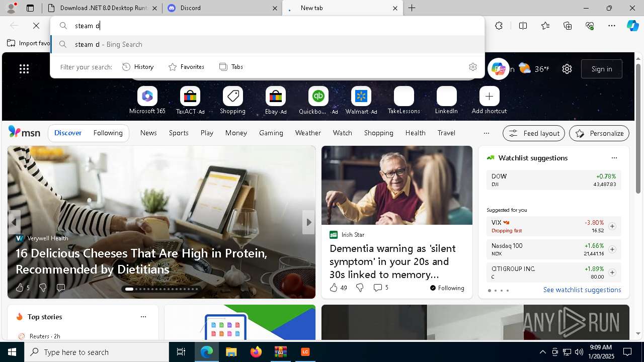Viewport: 644px width, 362px height.
Task: Switch to the Discord tab
Action: click(x=222, y=8)
